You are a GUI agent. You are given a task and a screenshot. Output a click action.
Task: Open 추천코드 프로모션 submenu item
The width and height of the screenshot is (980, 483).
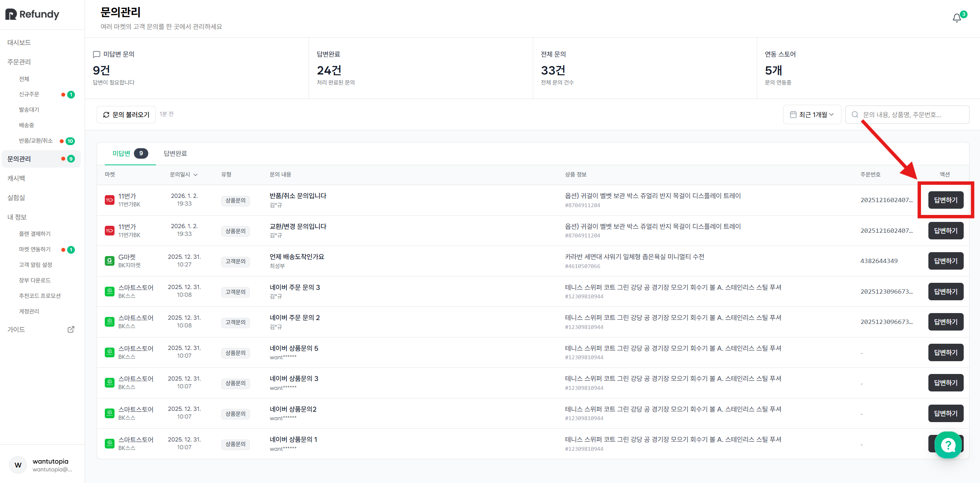click(40, 296)
